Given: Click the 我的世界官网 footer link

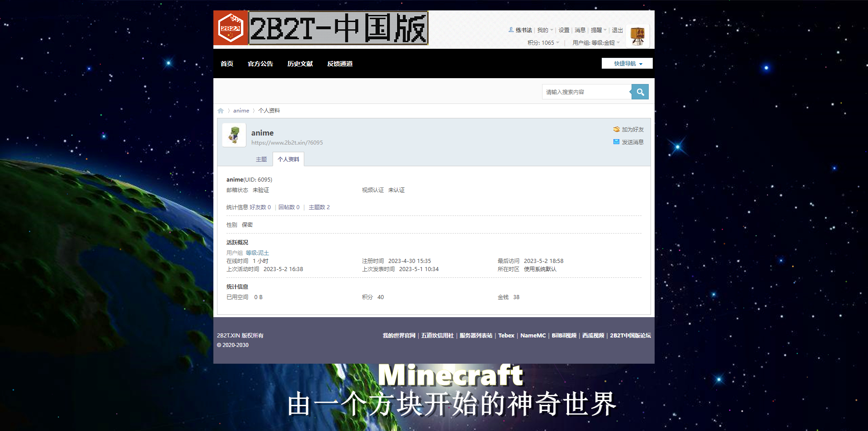Looking at the screenshot, I should point(399,336).
